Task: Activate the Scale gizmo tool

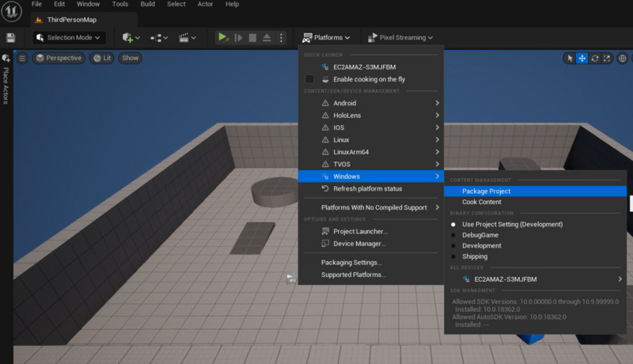Action: point(607,59)
